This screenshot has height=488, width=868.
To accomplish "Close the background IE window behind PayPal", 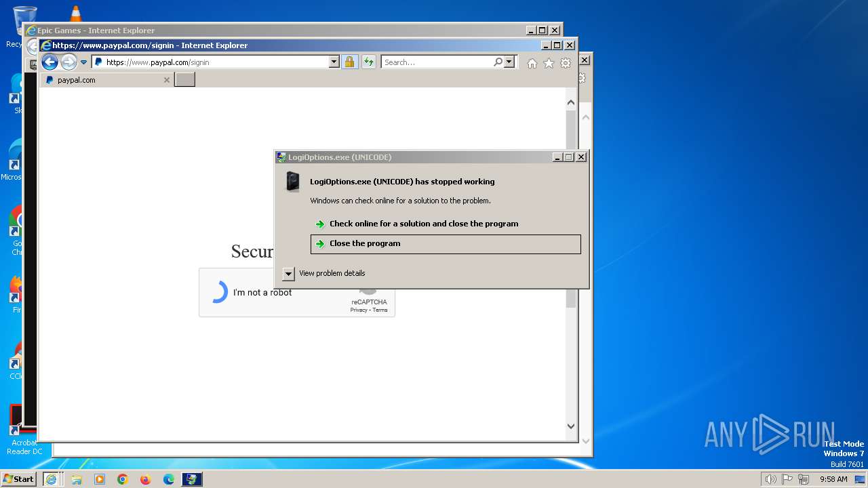I will click(x=585, y=60).
